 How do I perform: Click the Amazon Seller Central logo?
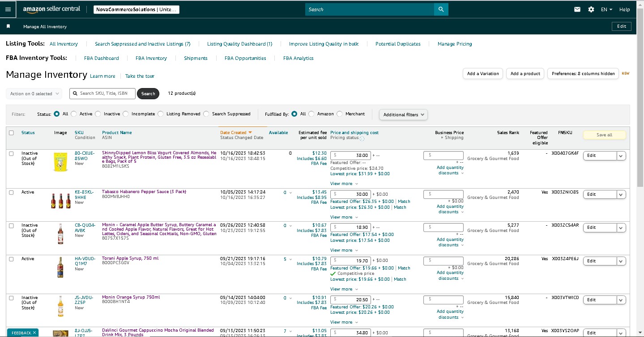pos(51,9)
